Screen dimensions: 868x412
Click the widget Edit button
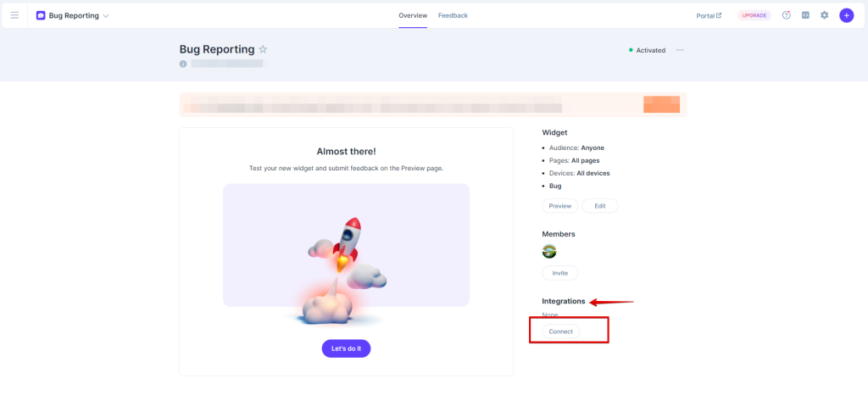(600, 206)
